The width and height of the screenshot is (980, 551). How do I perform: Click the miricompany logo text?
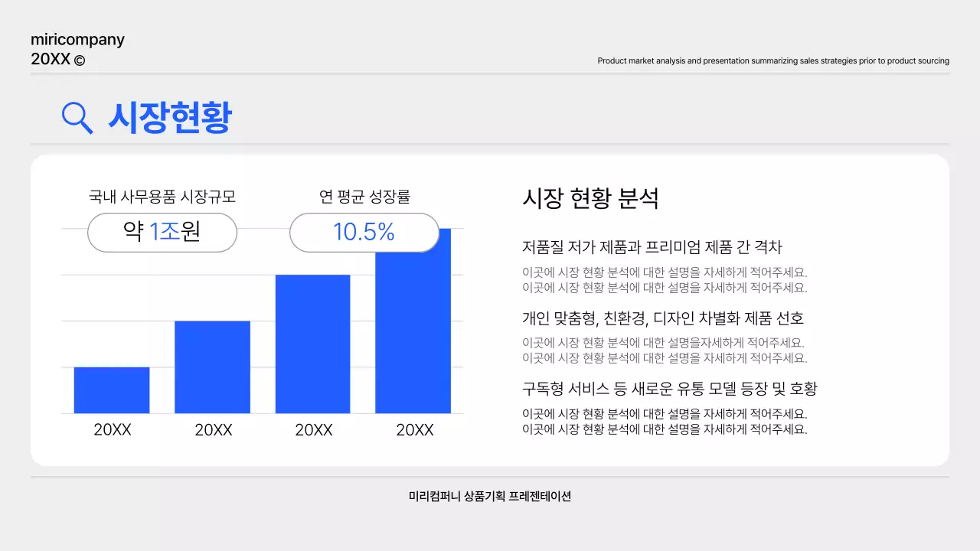[x=77, y=39]
